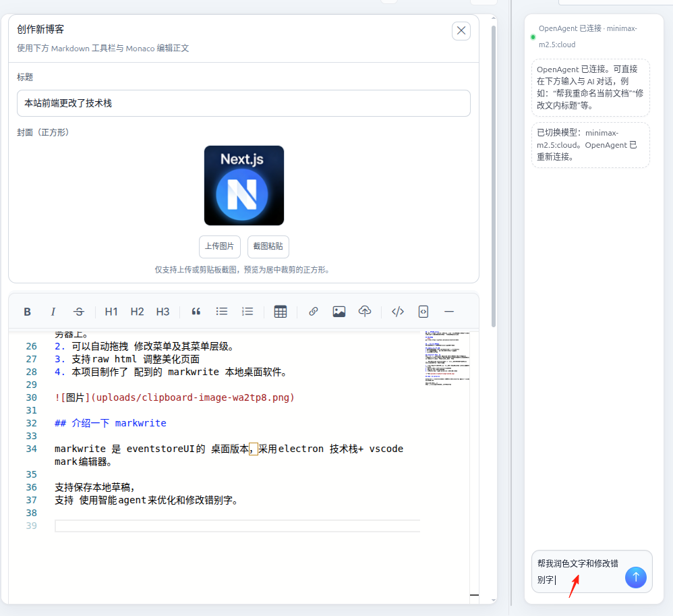Click the cover upload hint text
The image size is (673, 616).
coord(242,270)
